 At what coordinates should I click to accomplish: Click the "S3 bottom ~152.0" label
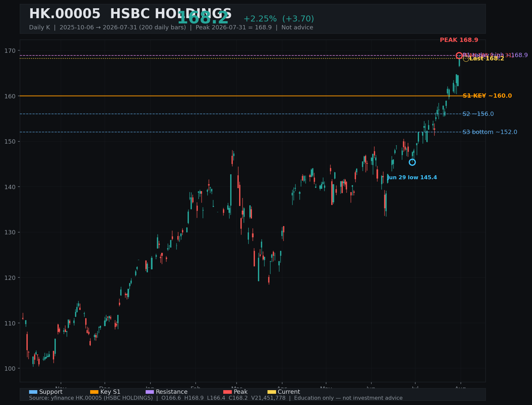click(490, 132)
